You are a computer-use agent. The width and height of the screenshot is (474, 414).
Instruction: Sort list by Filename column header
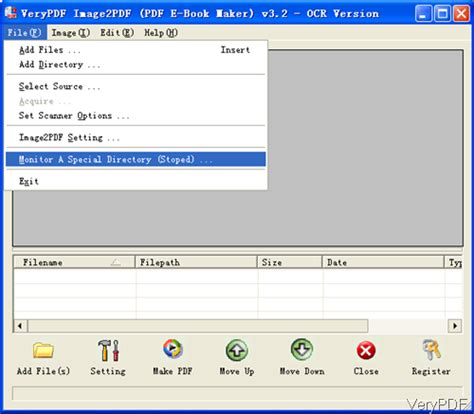pyautogui.click(x=74, y=262)
